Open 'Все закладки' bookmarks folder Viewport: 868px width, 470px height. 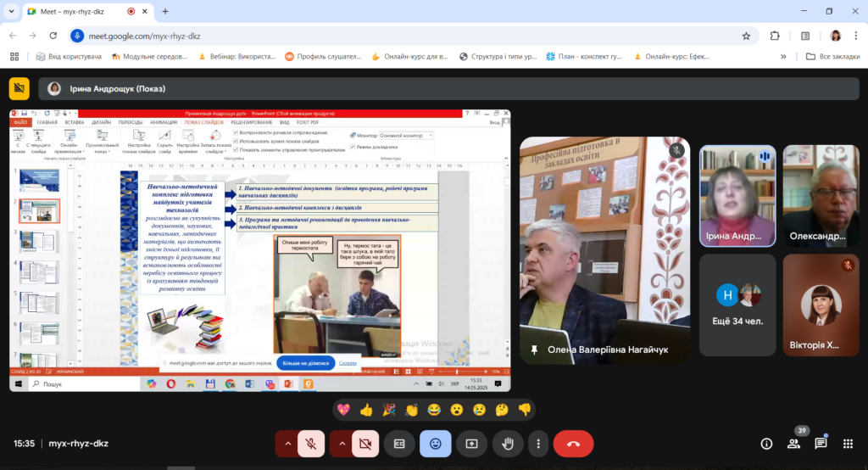826,57
